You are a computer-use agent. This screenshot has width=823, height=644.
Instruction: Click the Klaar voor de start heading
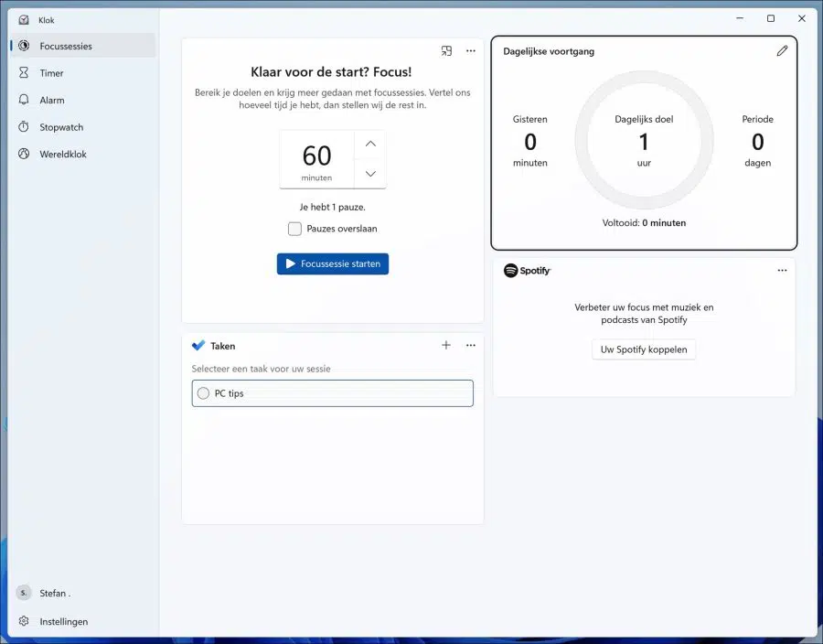click(331, 72)
